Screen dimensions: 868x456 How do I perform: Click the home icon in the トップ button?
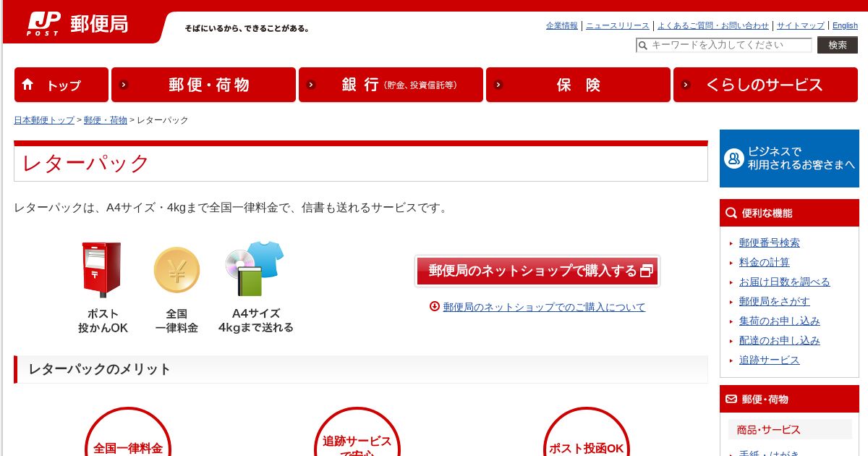(28, 85)
